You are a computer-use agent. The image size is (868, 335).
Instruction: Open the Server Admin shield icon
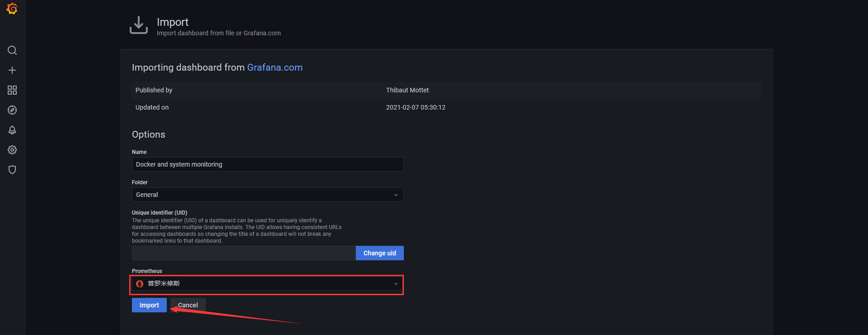pos(12,170)
